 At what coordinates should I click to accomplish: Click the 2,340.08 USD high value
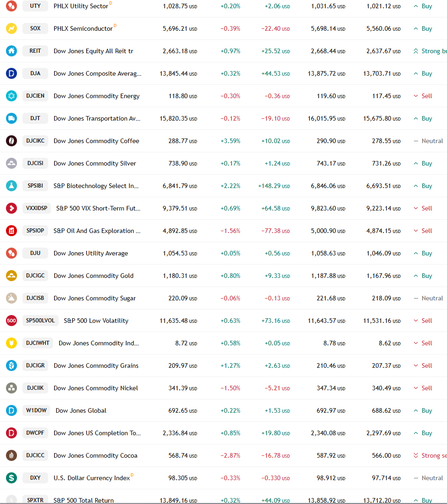coord(328,433)
